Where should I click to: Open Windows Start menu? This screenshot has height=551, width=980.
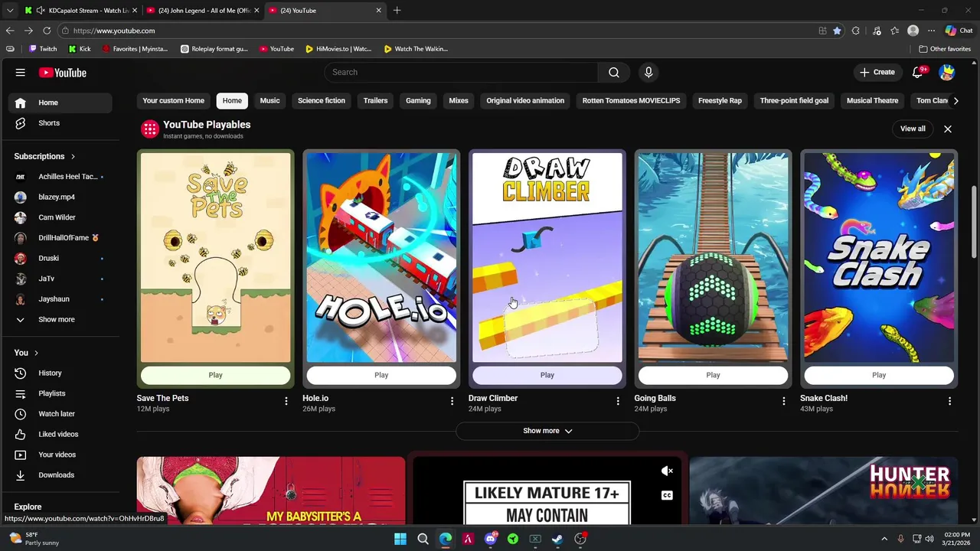click(400, 539)
